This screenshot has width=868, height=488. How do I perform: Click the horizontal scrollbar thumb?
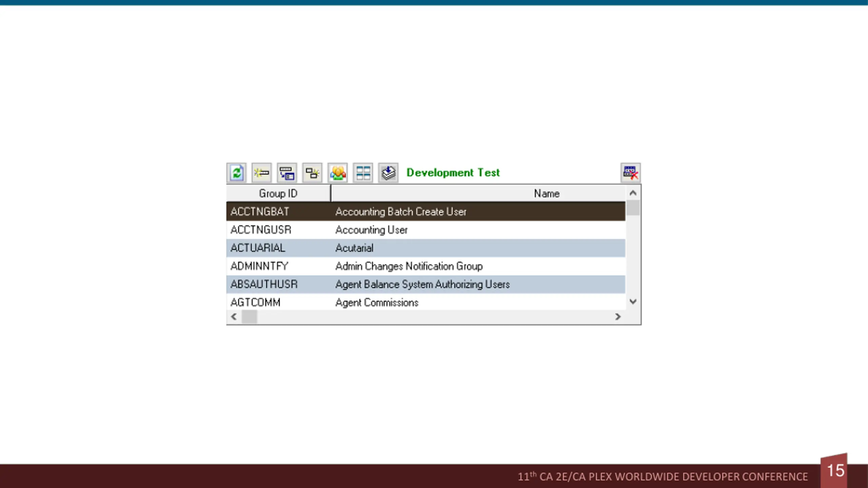(x=249, y=317)
